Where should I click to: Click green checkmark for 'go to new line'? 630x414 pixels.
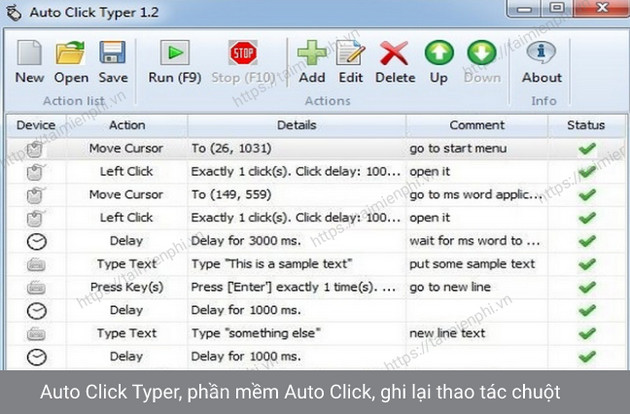click(587, 287)
